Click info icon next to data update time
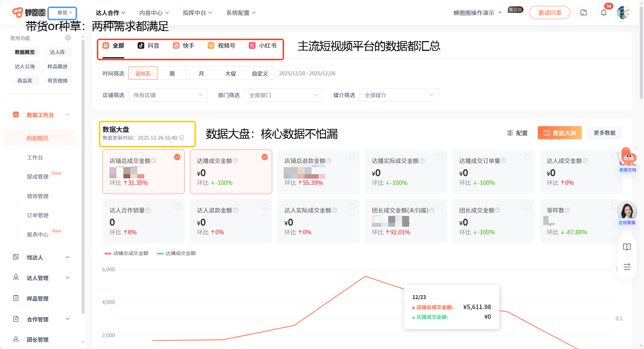This screenshot has width=644, height=349. pyautogui.click(x=182, y=138)
